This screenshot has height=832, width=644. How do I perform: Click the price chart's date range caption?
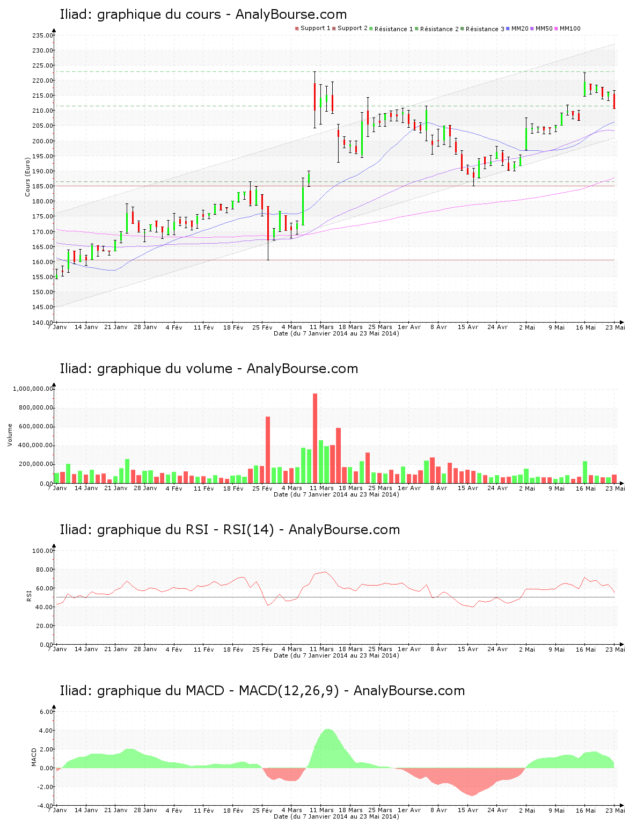tap(336, 333)
